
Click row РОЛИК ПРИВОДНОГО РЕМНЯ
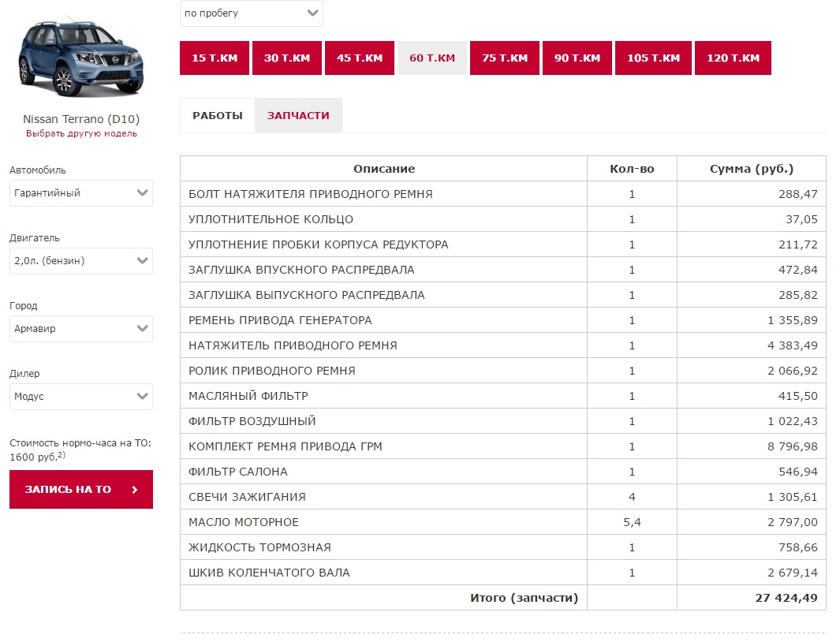[x=503, y=371]
